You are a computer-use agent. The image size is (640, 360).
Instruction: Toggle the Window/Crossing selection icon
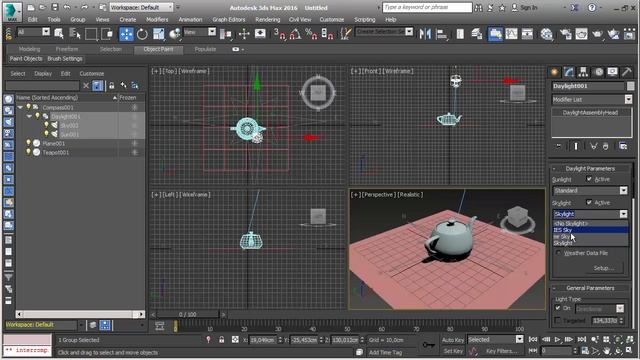click(x=107, y=34)
